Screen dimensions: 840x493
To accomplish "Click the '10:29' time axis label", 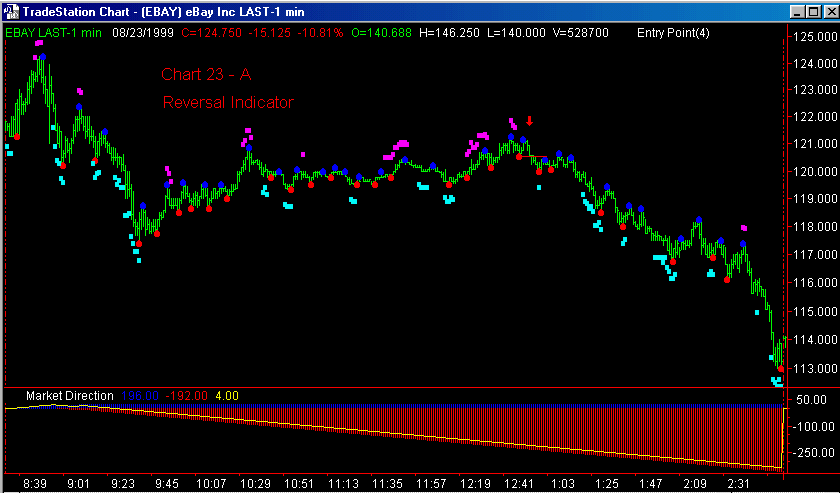I will [255, 484].
